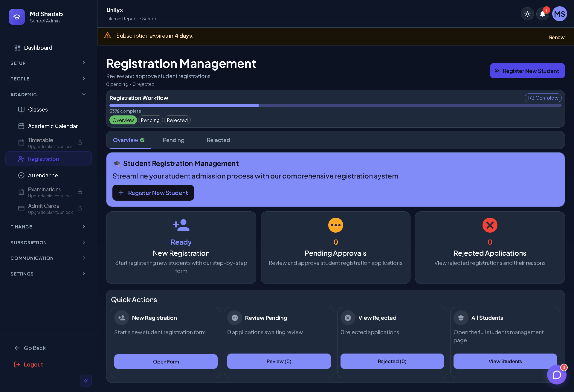The image size is (574, 392).
Task: Select the Pending workflow chip
Action: point(150,120)
